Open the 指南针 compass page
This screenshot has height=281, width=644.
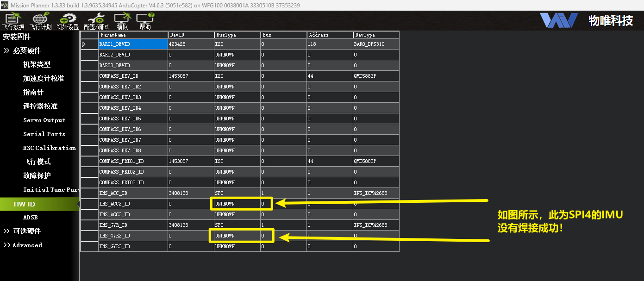[x=33, y=92]
